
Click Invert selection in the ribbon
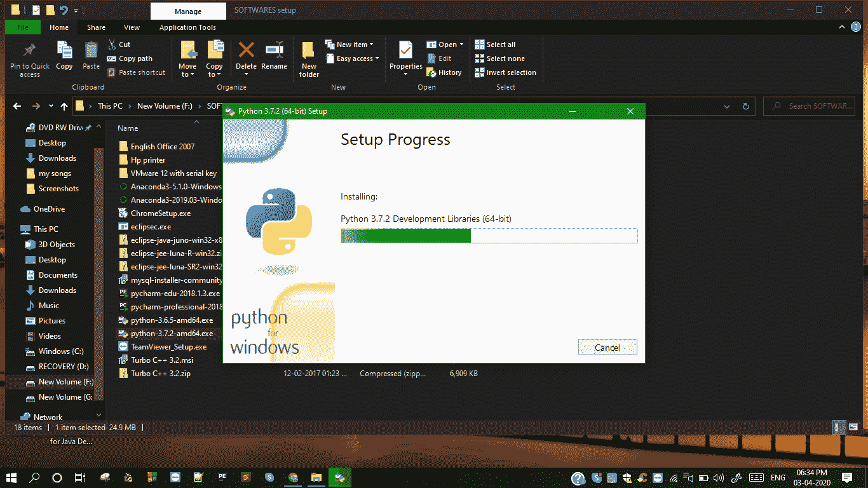(505, 72)
